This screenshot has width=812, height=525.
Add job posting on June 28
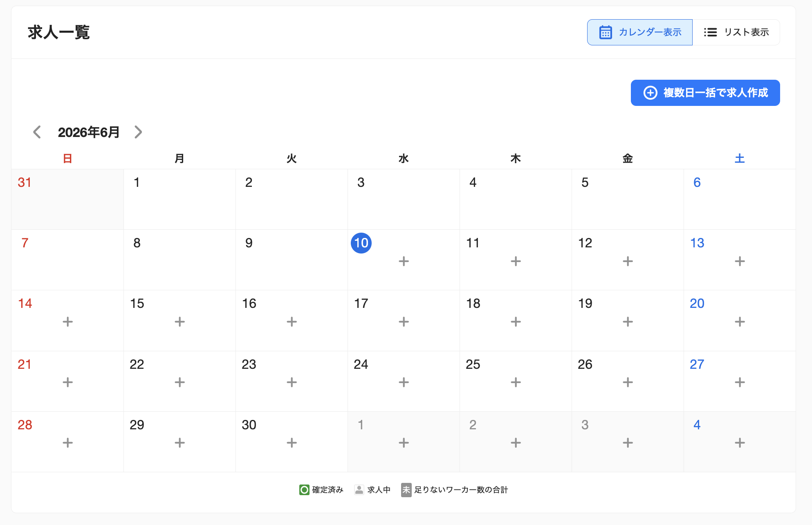click(67, 443)
